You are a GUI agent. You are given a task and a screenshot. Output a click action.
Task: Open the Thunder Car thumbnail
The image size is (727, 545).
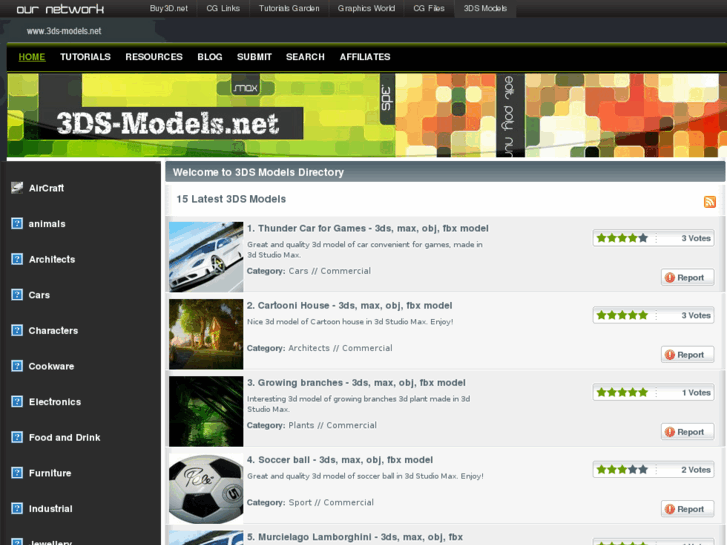pos(206,256)
